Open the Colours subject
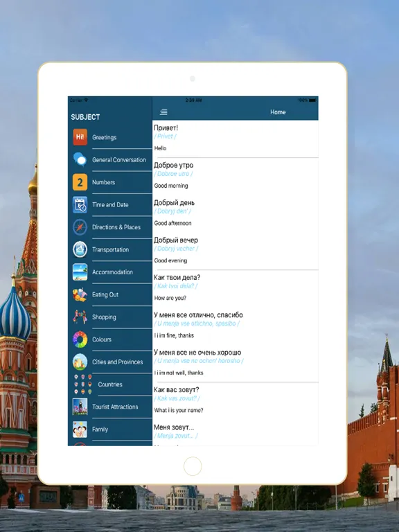Viewport: 399px width, 532px height. click(x=110, y=339)
